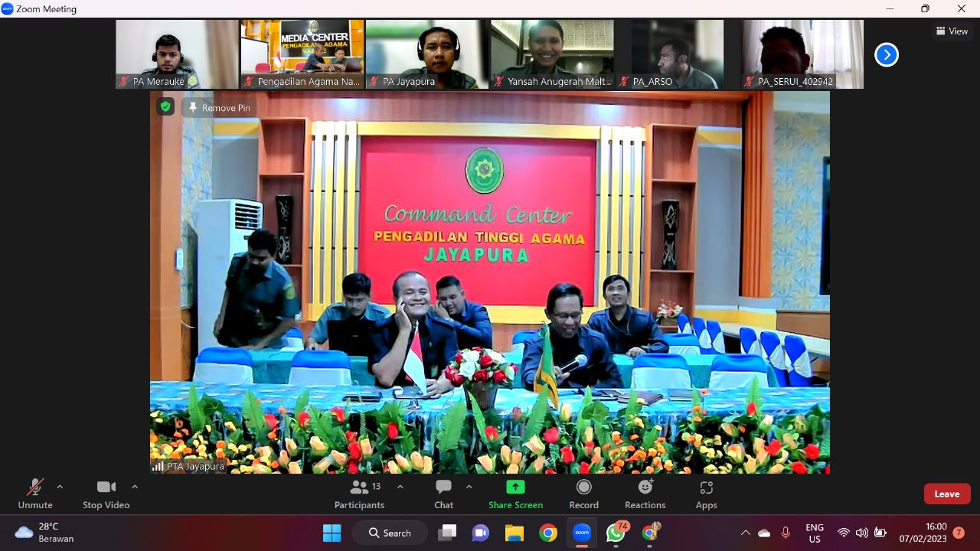Toggle Stop Video camera button
980x551 pixels.
pos(106,487)
